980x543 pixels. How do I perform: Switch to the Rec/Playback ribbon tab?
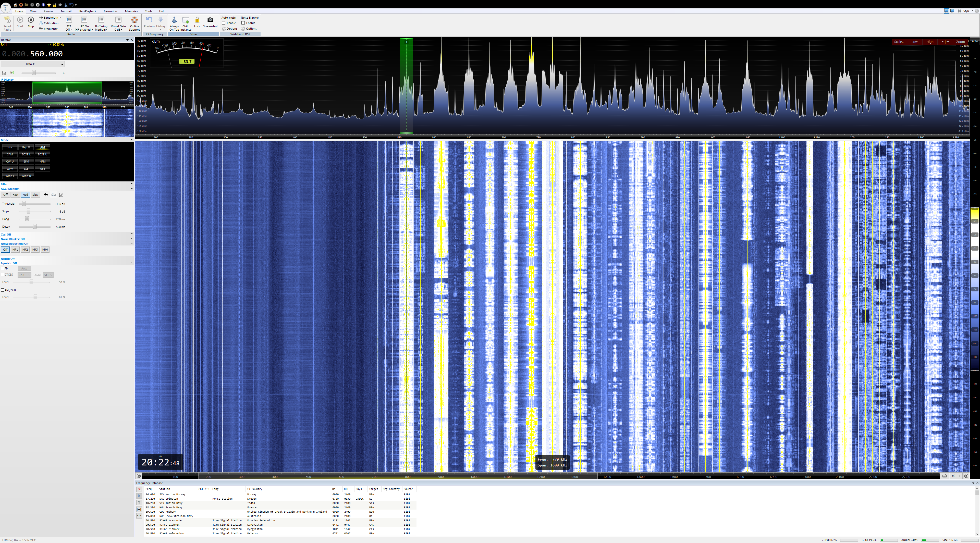tap(88, 11)
